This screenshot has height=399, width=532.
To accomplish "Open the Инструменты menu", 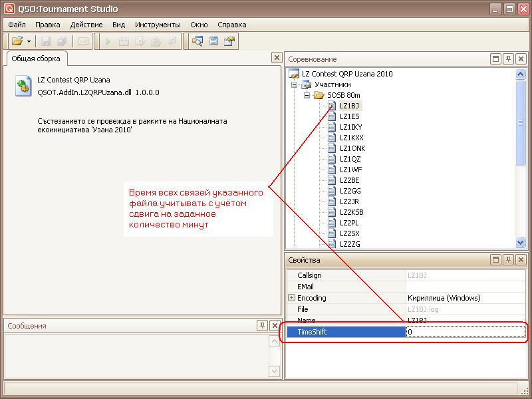I will pos(158,25).
